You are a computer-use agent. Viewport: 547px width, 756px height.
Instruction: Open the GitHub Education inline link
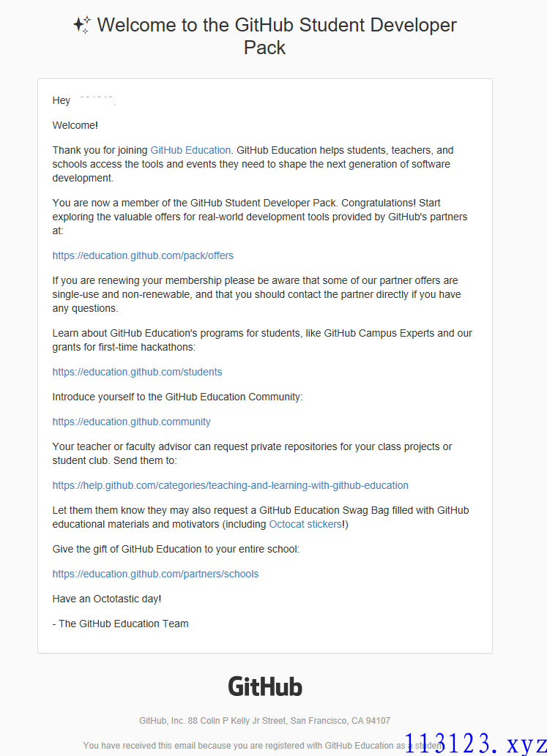[x=190, y=151]
